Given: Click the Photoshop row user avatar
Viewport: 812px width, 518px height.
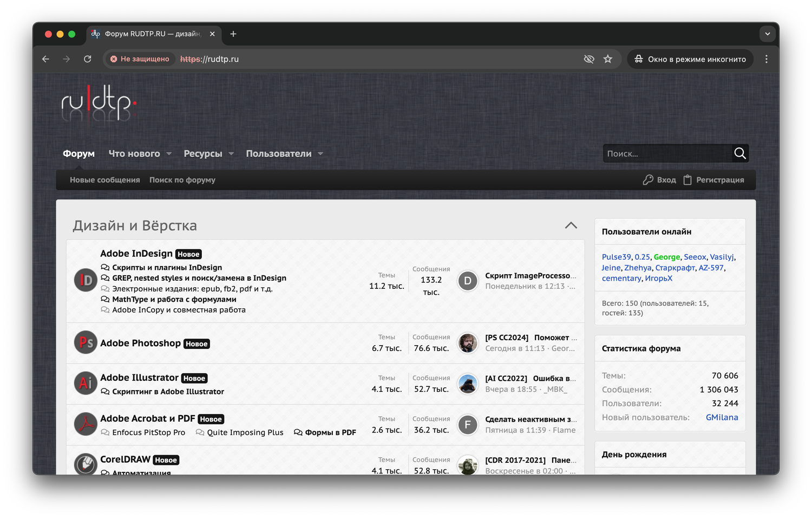Looking at the screenshot, I should [x=468, y=343].
